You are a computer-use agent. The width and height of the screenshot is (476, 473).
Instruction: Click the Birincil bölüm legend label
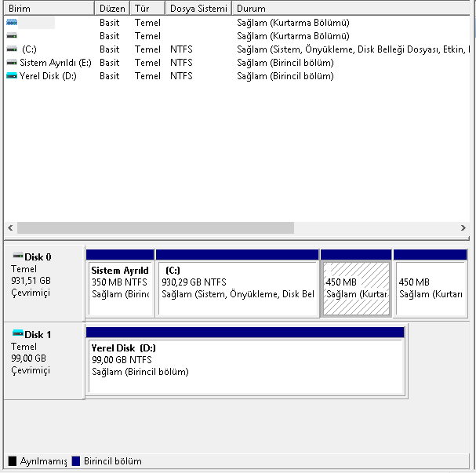(113, 461)
